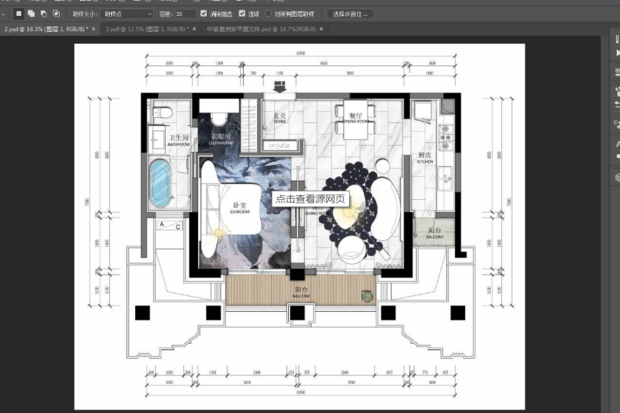Select the Intersect with Selection mode icon
This screenshot has height=413, width=620.
click(57, 14)
